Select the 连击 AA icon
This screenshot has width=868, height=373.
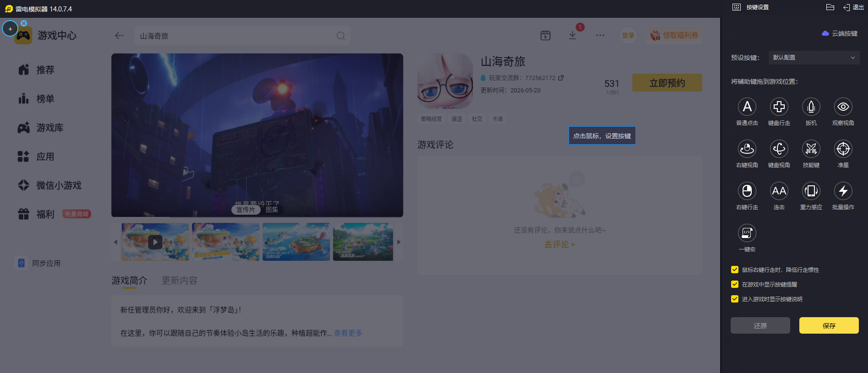[x=779, y=191]
